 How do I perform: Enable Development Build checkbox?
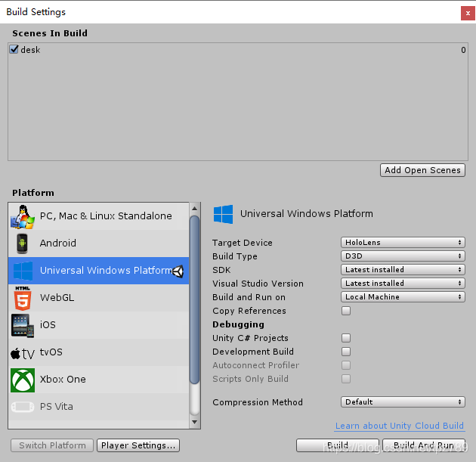tap(346, 352)
